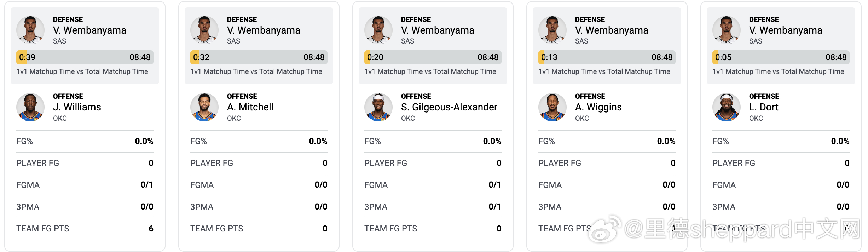Click the FGMA row in A. Mitchell's card

point(259,185)
